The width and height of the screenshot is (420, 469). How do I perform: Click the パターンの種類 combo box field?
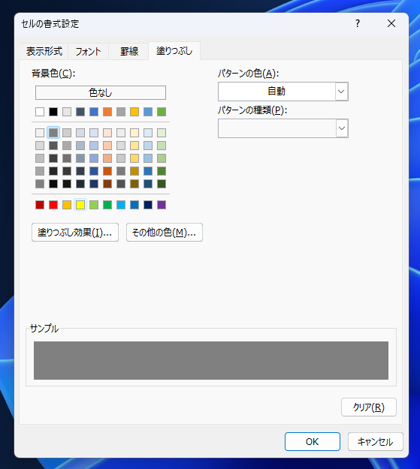point(283,128)
